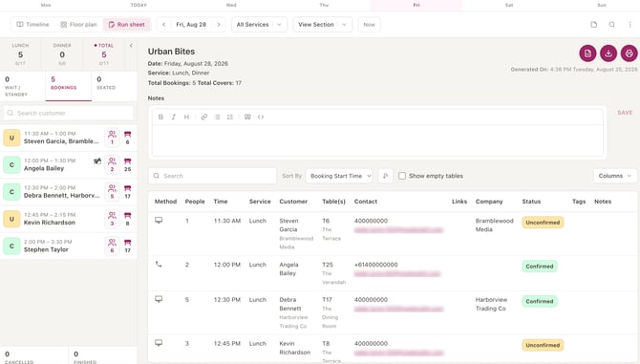
Task: Click the download round button
Action: (608, 54)
